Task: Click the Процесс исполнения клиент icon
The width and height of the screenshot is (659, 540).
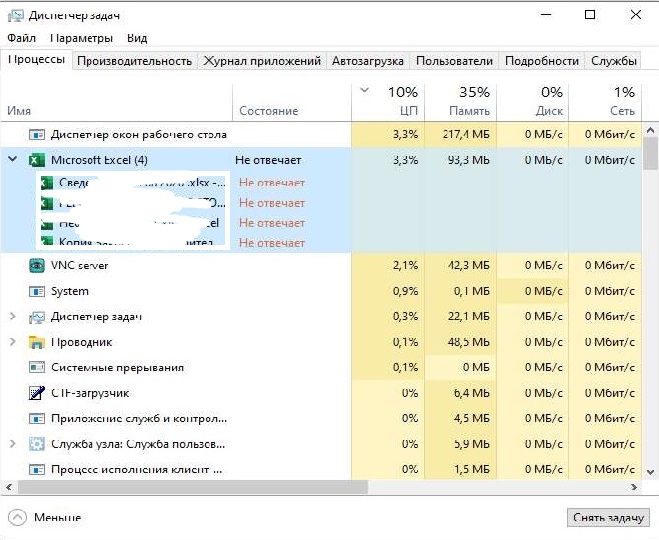Action: pyautogui.click(x=37, y=469)
